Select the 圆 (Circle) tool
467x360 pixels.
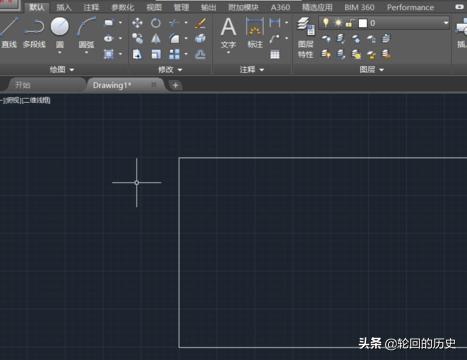pyautogui.click(x=60, y=33)
